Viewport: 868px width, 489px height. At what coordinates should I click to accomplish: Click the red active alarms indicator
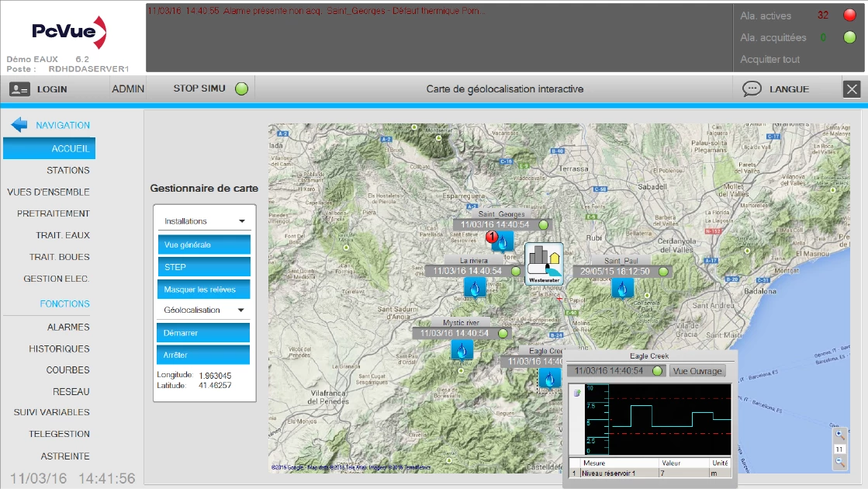coord(849,15)
